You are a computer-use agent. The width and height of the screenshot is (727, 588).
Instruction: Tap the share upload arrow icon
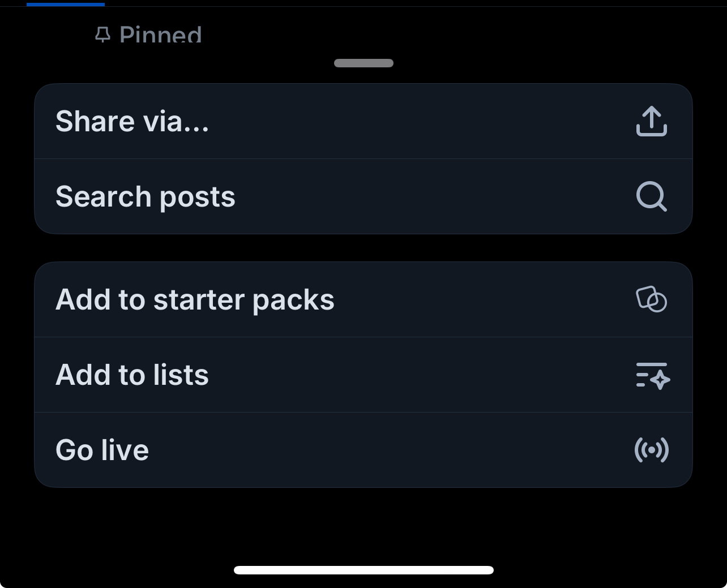coord(652,121)
